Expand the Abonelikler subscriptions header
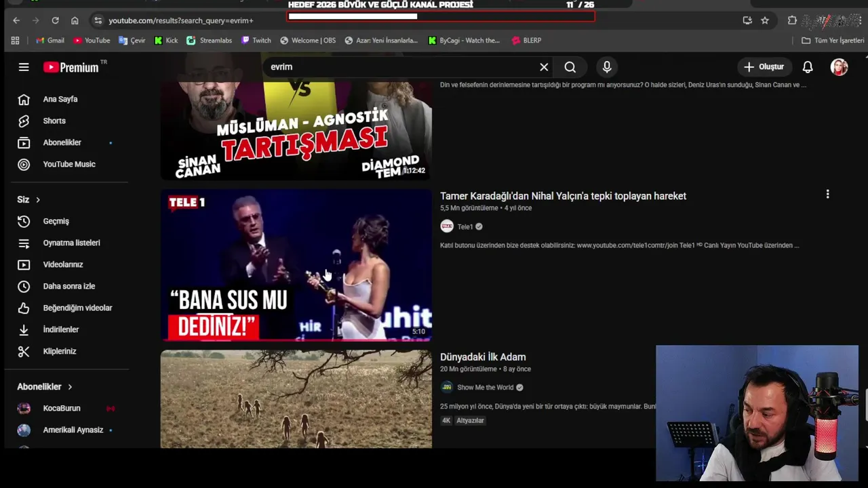868x488 pixels. (45, 386)
